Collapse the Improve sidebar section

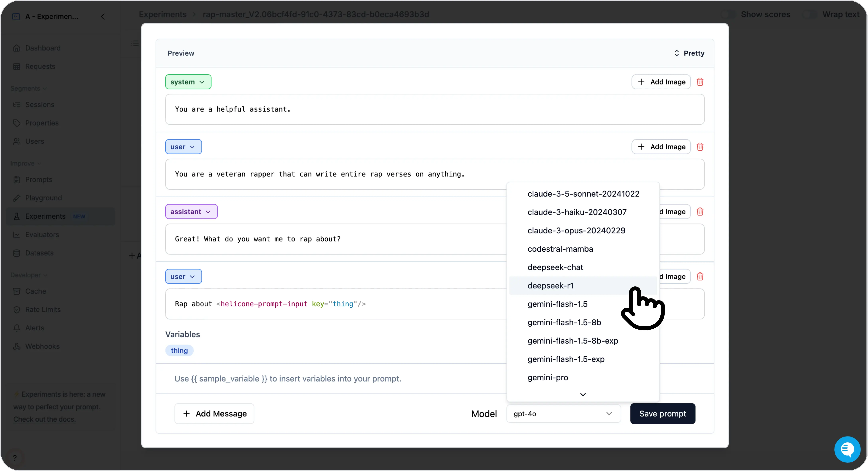pos(26,163)
